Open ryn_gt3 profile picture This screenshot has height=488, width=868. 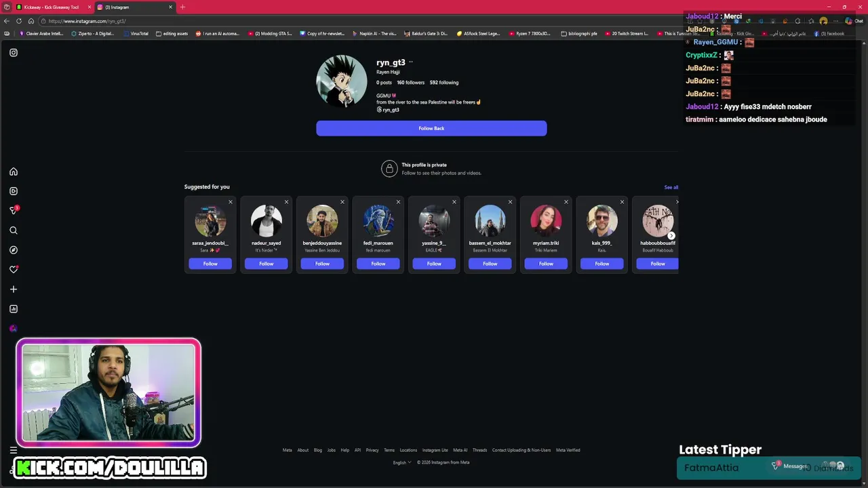[342, 81]
